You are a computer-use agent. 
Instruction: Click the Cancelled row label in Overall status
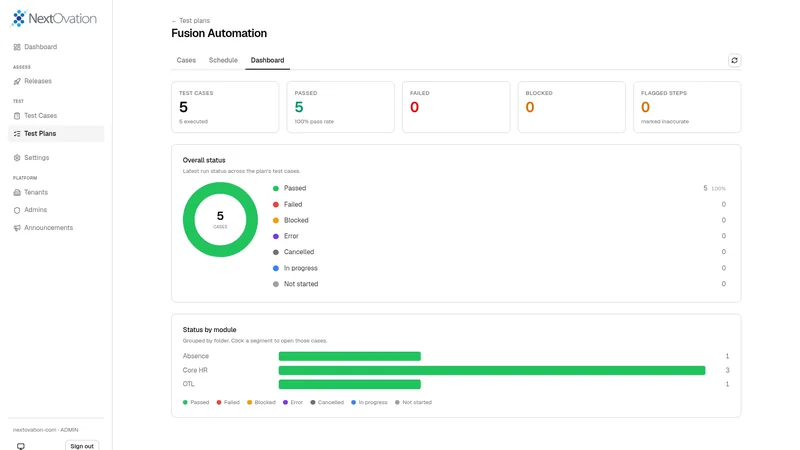point(299,252)
